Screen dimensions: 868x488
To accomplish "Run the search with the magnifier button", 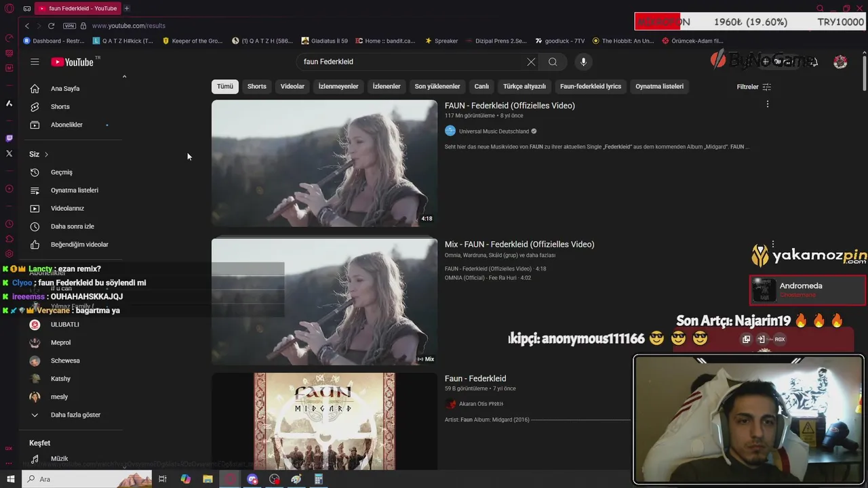I will pyautogui.click(x=553, y=62).
